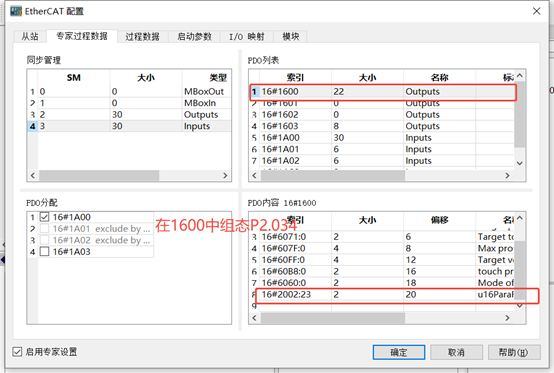Open the 启动参数 tab
This screenshot has width=554, height=373.
click(194, 36)
